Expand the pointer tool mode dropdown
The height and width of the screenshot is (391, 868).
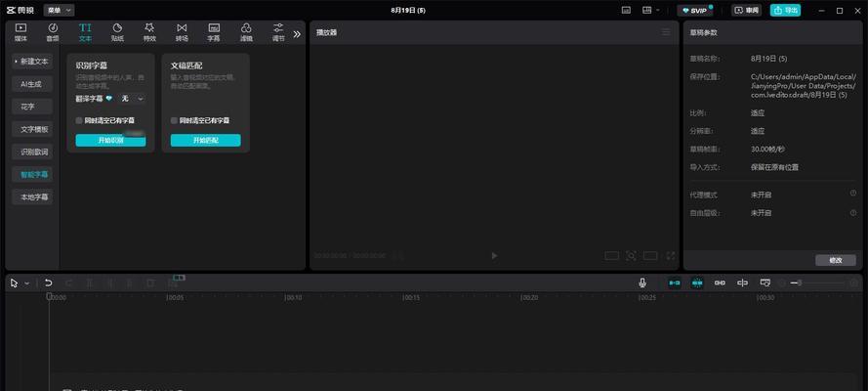[26, 283]
